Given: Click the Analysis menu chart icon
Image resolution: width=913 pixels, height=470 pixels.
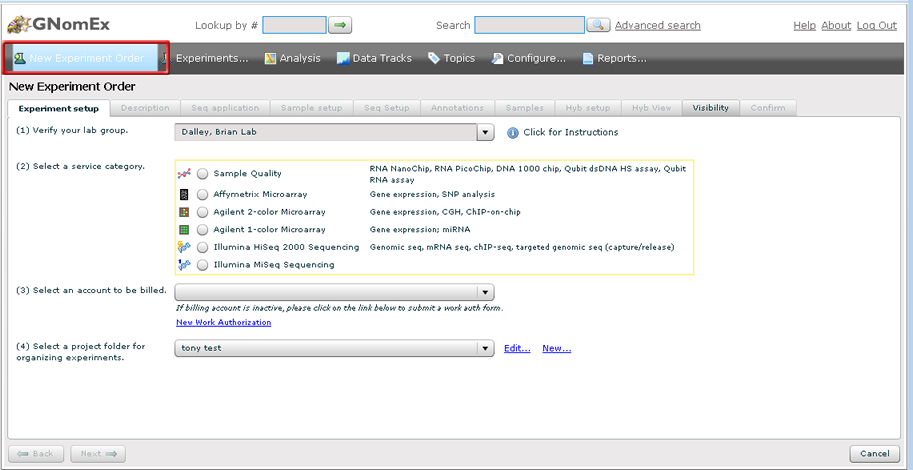Looking at the screenshot, I should (x=270, y=58).
